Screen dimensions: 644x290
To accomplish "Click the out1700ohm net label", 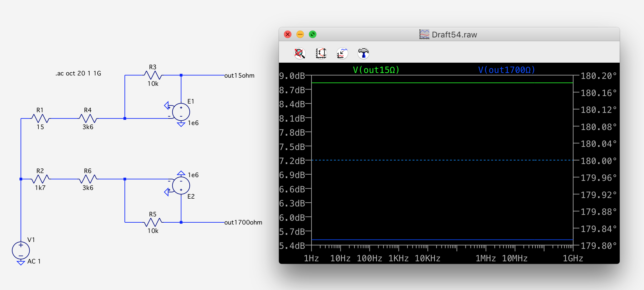I will click(243, 222).
